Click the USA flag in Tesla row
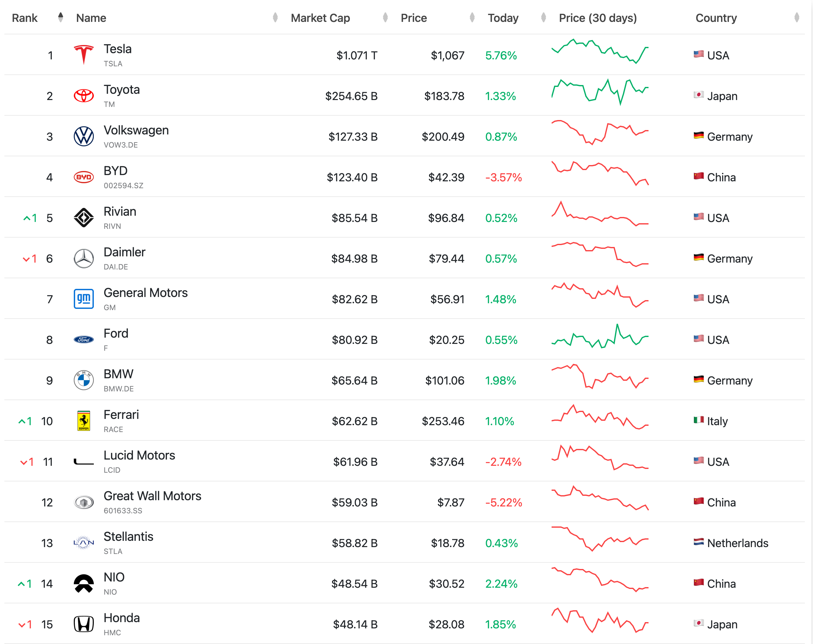This screenshot has height=644, width=813. pyautogui.click(x=698, y=54)
